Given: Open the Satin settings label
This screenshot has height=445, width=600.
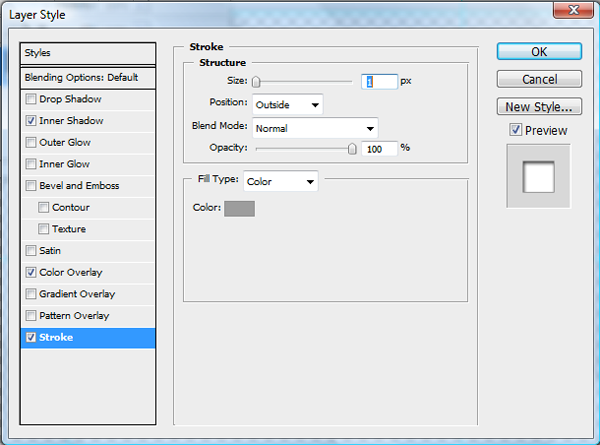Looking at the screenshot, I should (50, 251).
